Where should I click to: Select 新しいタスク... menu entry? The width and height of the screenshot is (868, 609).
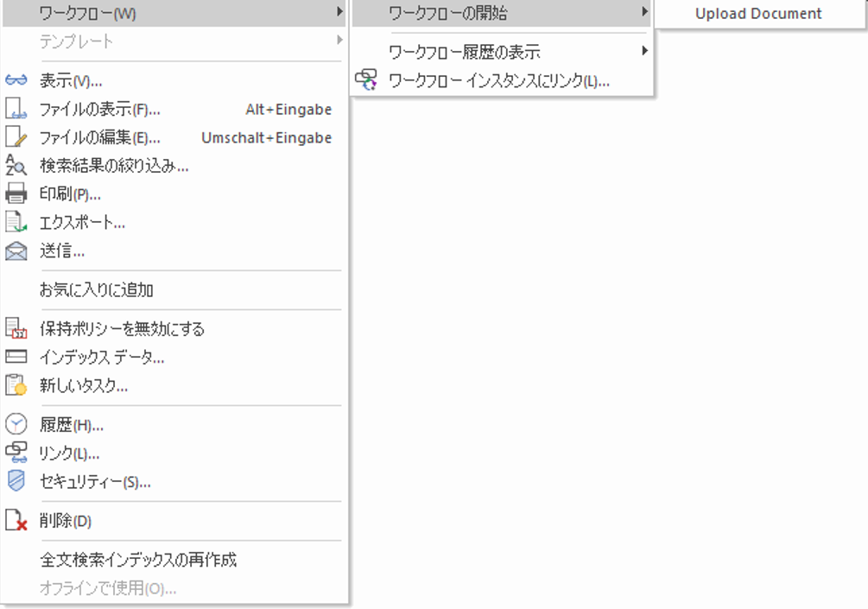pos(174,385)
